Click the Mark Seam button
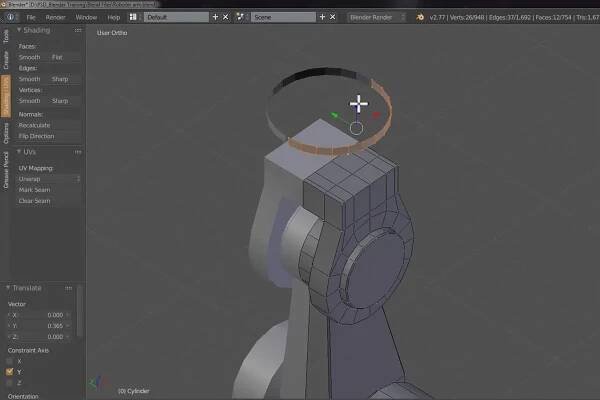Image resolution: width=600 pixels, height=400 pixels. click(x=45, y=189)
